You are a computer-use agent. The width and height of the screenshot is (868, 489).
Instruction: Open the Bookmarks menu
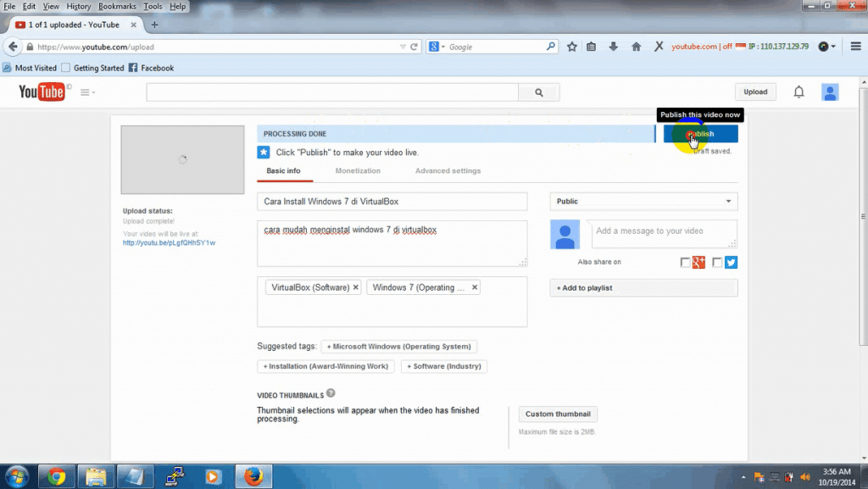pos(117,7)
